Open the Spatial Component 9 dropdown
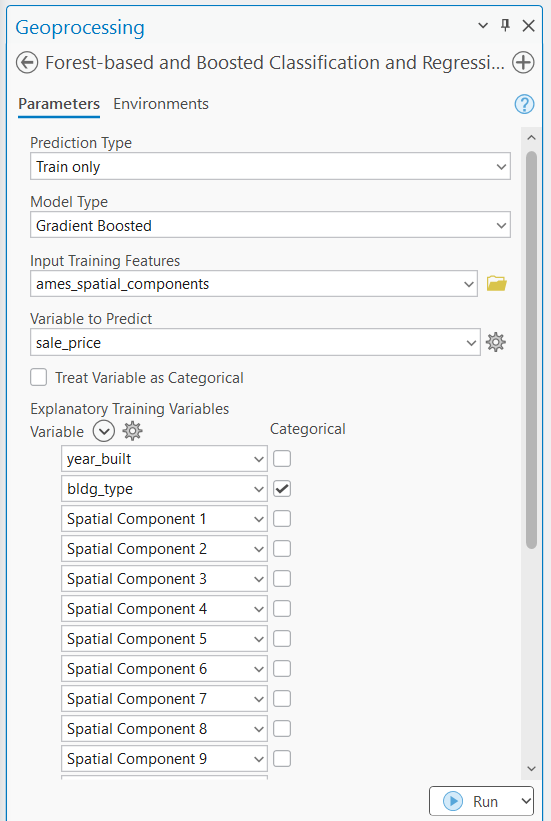This screenshot has height=821, width=551. 164,759
